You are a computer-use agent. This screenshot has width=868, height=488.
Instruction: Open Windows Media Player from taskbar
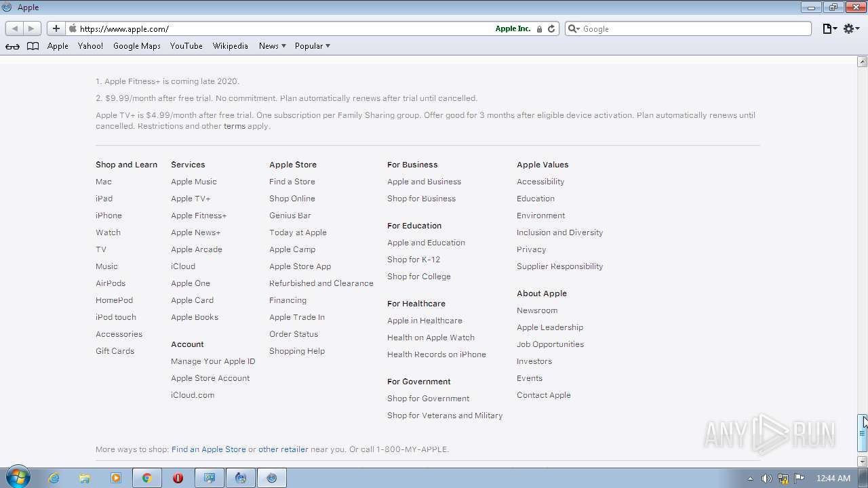(x=116, y=478)
